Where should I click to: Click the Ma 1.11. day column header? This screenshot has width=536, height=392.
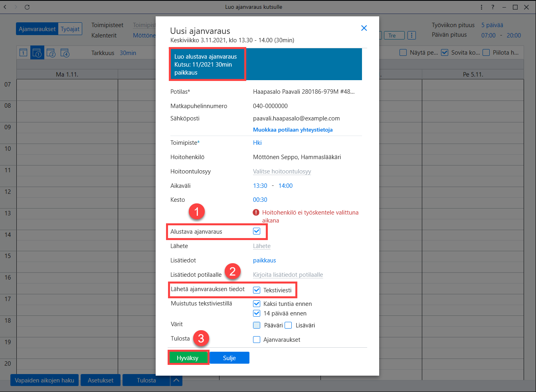67,74
